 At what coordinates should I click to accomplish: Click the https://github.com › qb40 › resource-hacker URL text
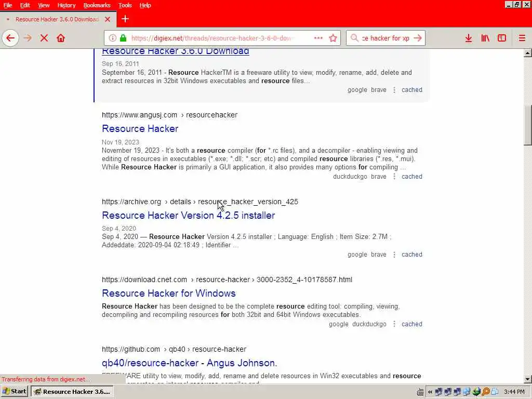pos(174,349)
